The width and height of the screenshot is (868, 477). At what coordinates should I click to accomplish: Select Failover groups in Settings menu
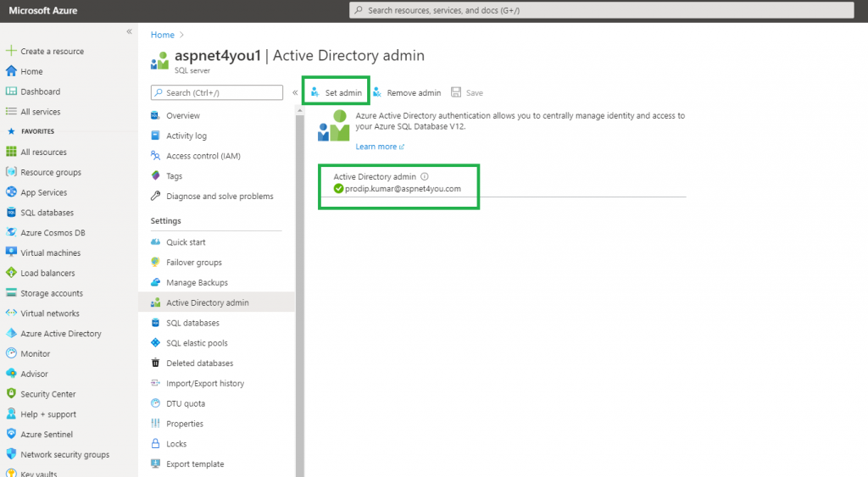194,263
